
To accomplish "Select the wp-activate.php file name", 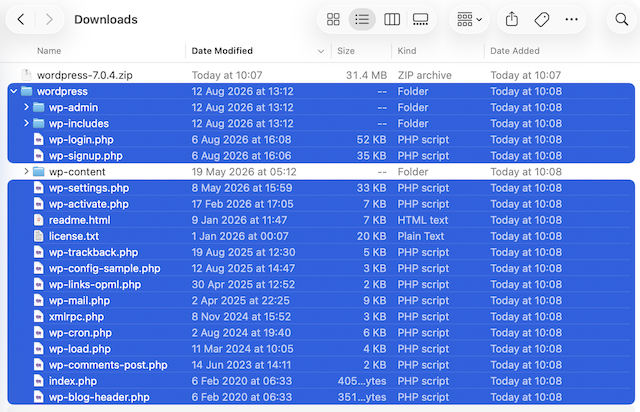I will pyautogui.click(x=89, y=204).
